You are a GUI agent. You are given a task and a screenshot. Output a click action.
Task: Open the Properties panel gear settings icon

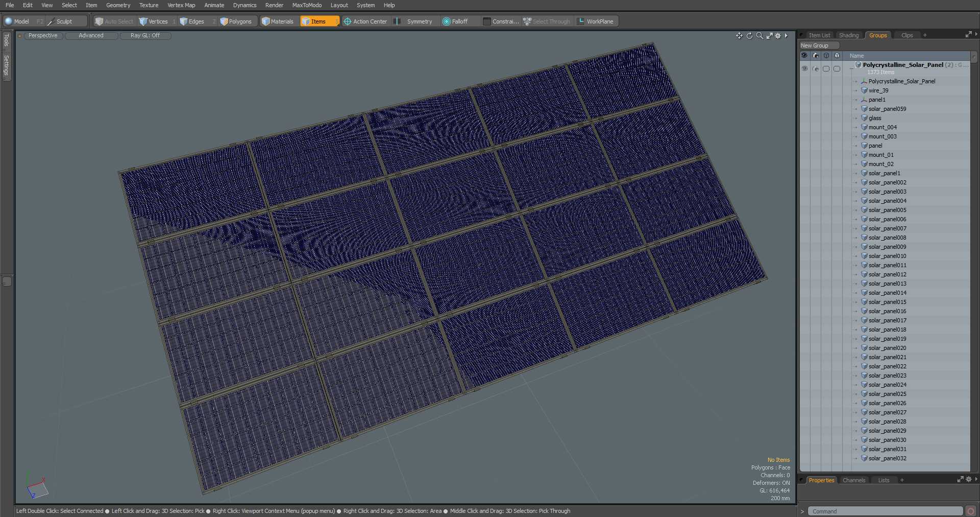[x=969, y=480]
